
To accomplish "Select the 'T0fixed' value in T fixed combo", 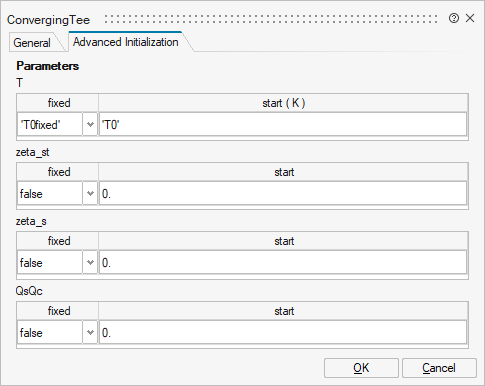I will [x=50, y=125].
